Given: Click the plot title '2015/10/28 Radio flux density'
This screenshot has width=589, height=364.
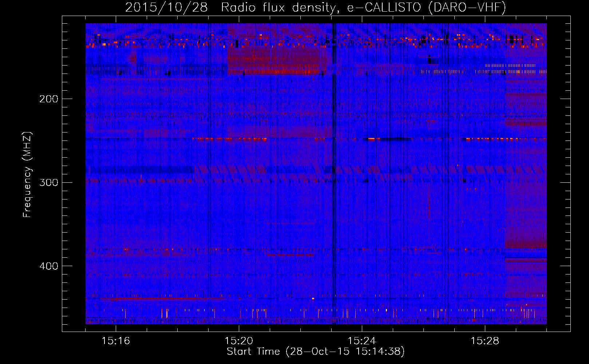Looking at the screenshot, I should click(x=316, y=7).
